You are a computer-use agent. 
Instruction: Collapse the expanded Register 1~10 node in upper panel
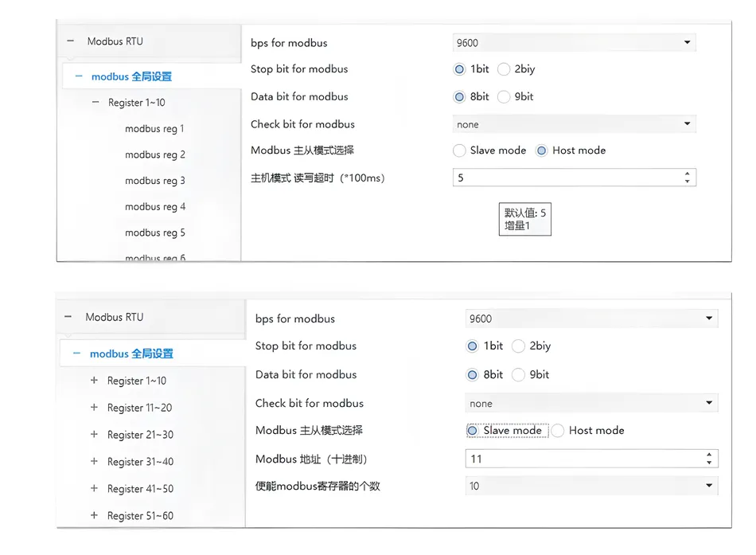[95, 103]
